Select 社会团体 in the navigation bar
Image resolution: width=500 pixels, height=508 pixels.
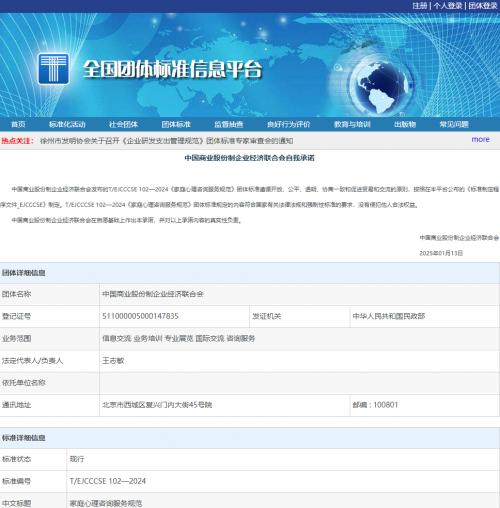pyautogui.click(x=123, y=124)
